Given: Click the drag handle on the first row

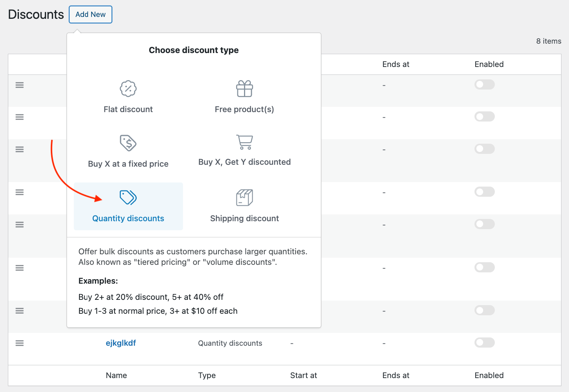Looking at the screenshot, I should pyautogui.click(x=20, y=85).
